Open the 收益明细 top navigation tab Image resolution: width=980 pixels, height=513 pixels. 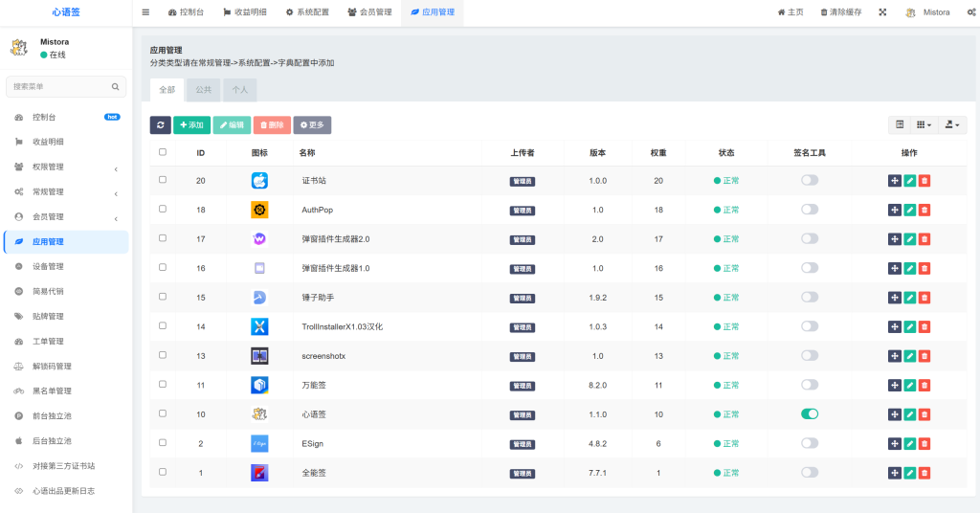[x=245, y=11]
